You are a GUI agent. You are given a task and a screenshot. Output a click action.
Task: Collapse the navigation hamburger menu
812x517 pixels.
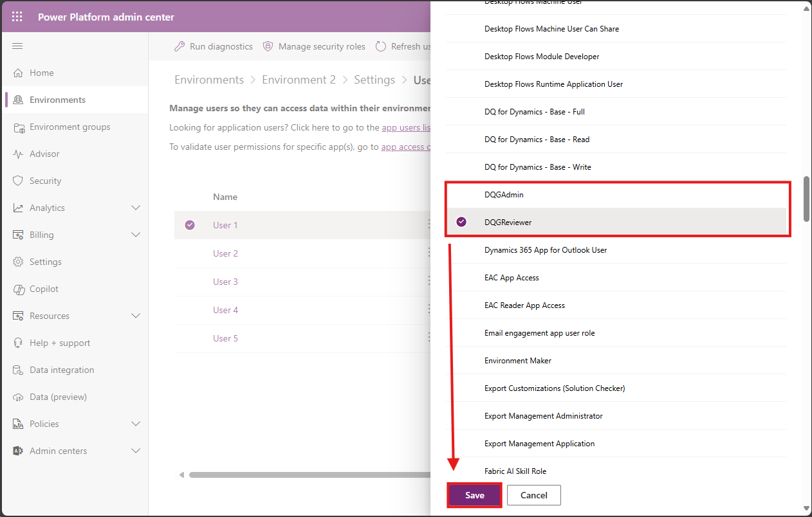coord(17,46)
